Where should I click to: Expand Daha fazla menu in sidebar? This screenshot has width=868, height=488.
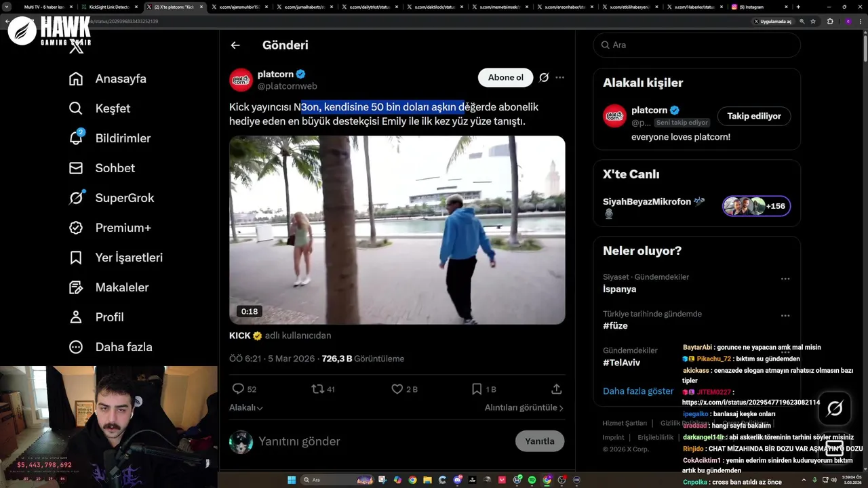coord(111,347)
